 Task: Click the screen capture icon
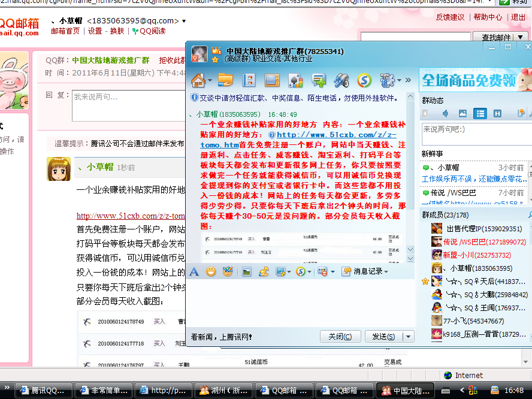(x=280, y=272)
